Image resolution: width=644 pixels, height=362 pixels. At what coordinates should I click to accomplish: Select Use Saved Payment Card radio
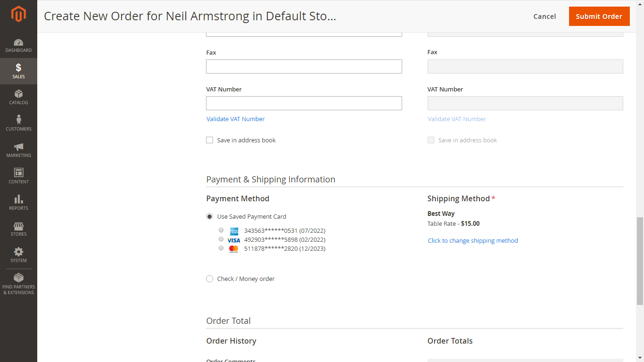coord(210,216)
